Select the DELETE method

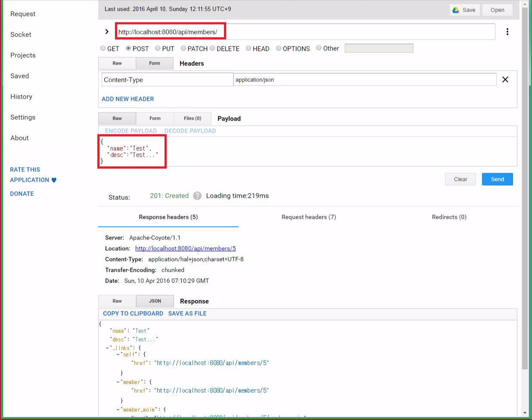pos(212,48)
